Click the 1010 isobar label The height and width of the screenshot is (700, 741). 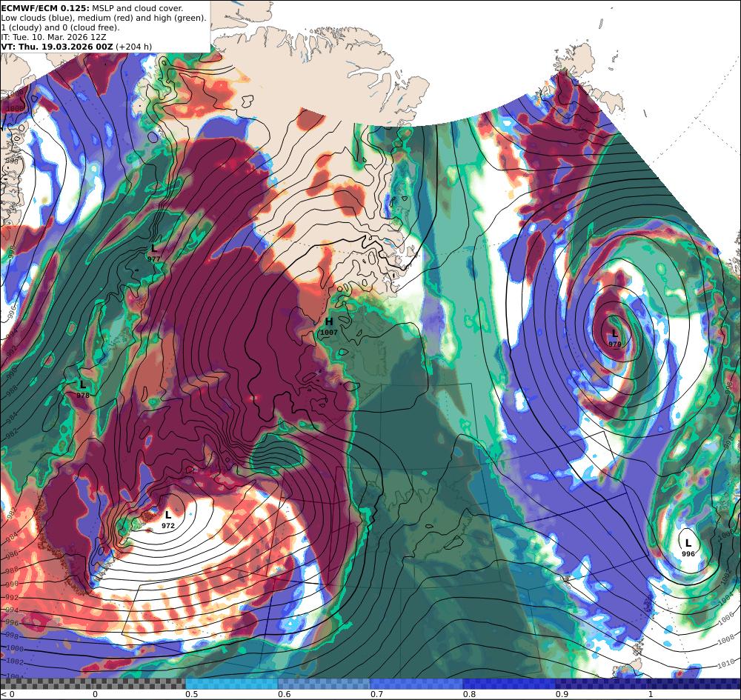726,665
